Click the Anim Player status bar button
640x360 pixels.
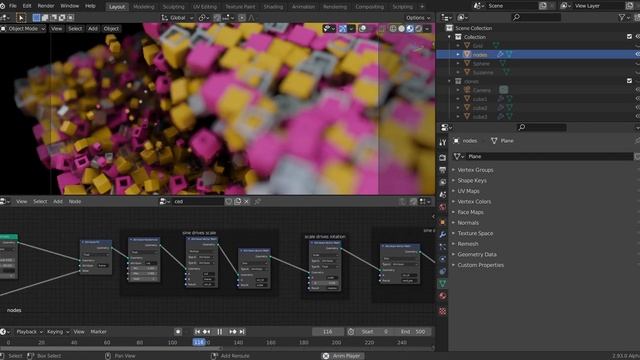[x=342, y=356]
